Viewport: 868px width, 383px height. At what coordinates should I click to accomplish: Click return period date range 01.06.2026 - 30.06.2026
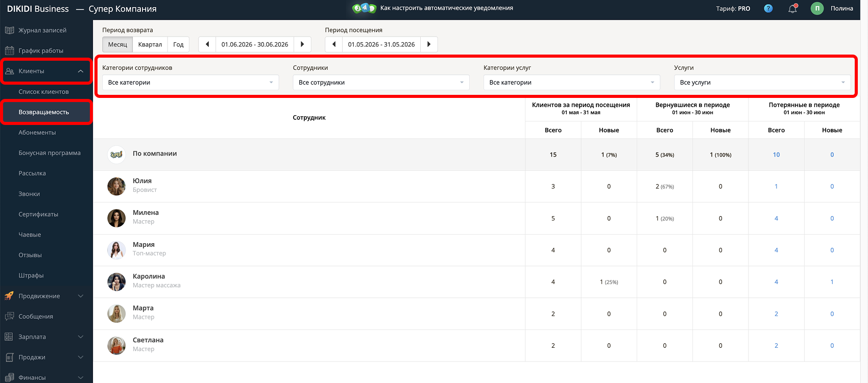[255, 44]
